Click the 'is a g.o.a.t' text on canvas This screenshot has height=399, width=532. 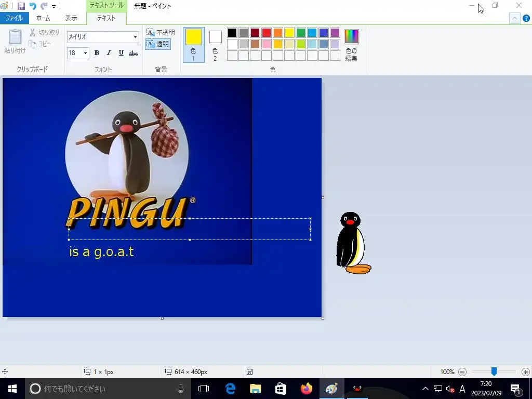(x=101, y=252)
